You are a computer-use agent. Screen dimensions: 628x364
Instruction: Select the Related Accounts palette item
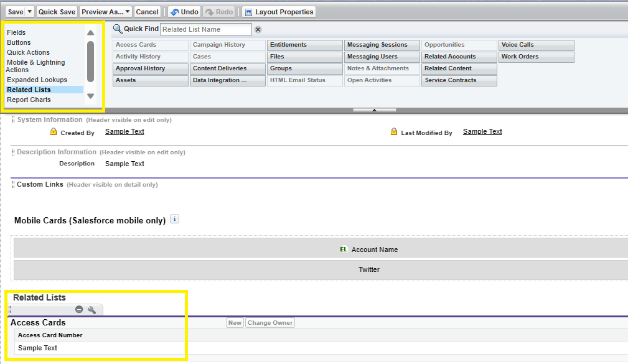[x=459, y=57]
